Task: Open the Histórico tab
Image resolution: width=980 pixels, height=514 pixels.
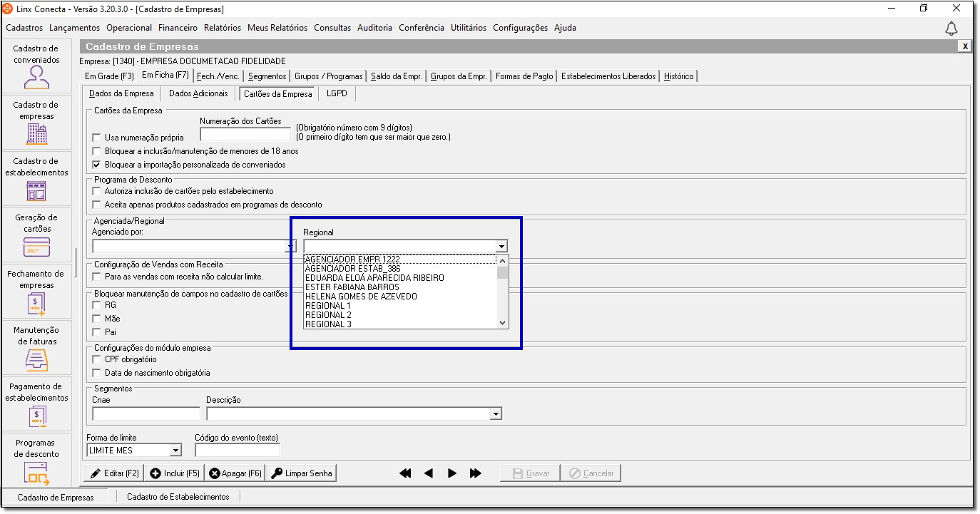Action: [678, 76]
